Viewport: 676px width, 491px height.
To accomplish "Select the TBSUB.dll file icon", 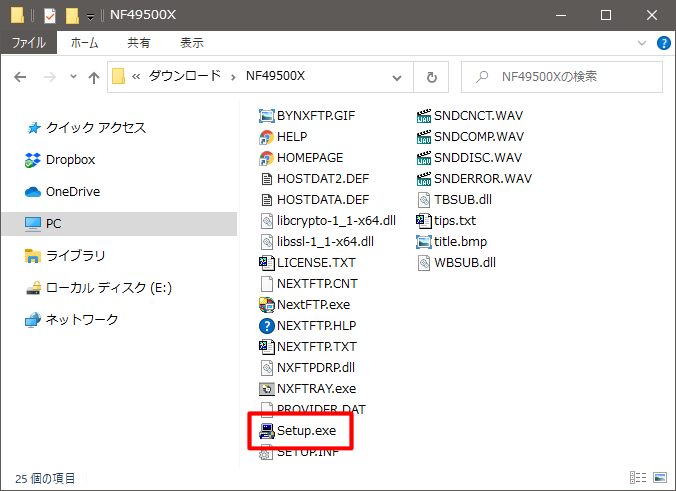I will (x=424, y=200).
